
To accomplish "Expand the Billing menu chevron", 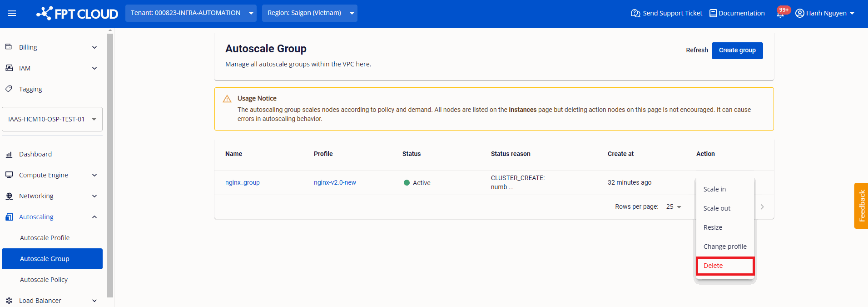I will (94, 47).
